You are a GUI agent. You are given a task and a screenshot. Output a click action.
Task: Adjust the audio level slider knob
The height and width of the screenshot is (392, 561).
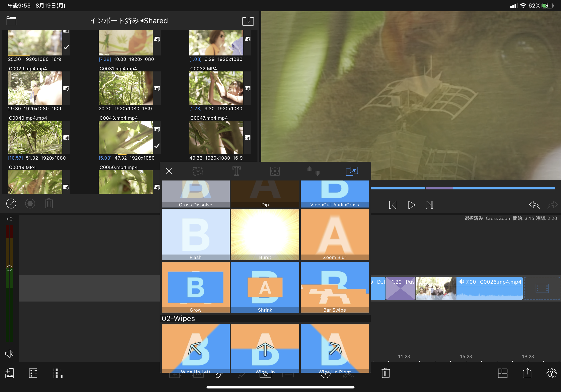(9, 268)
